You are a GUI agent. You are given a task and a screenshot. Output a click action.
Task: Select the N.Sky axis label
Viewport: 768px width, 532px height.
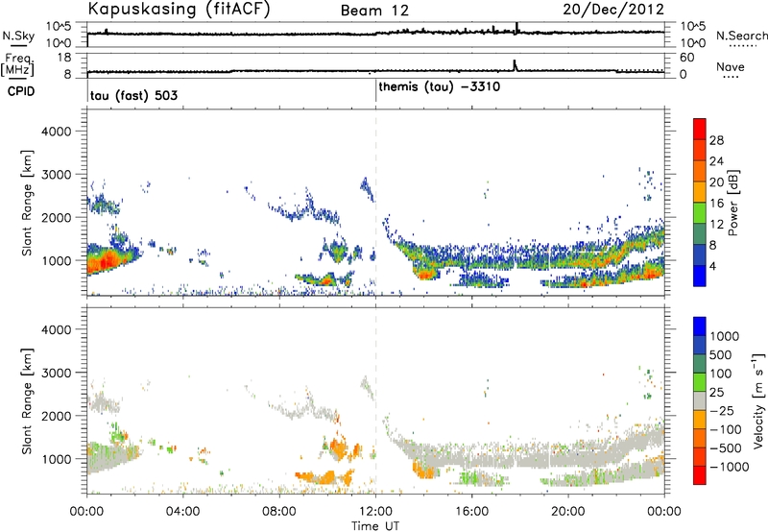point(18,36)
